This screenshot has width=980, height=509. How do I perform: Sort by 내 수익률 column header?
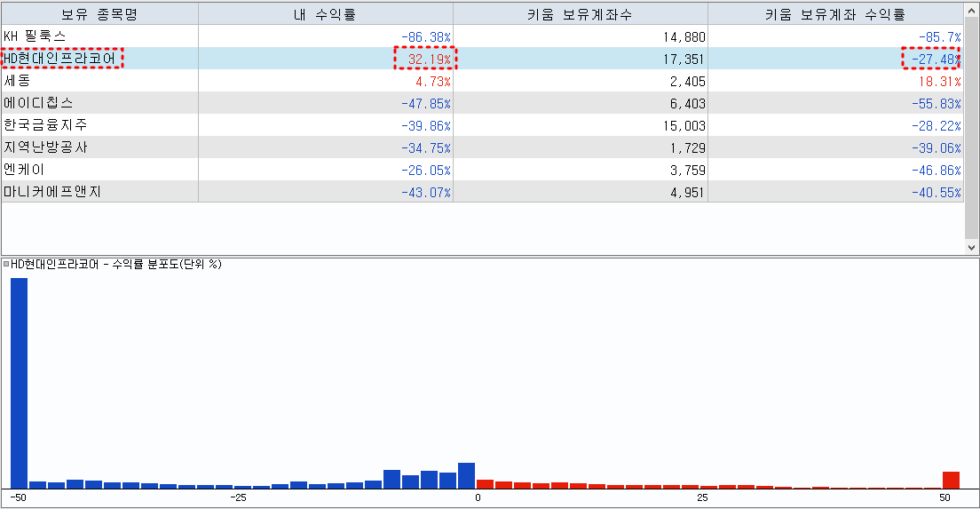(325, 13)
